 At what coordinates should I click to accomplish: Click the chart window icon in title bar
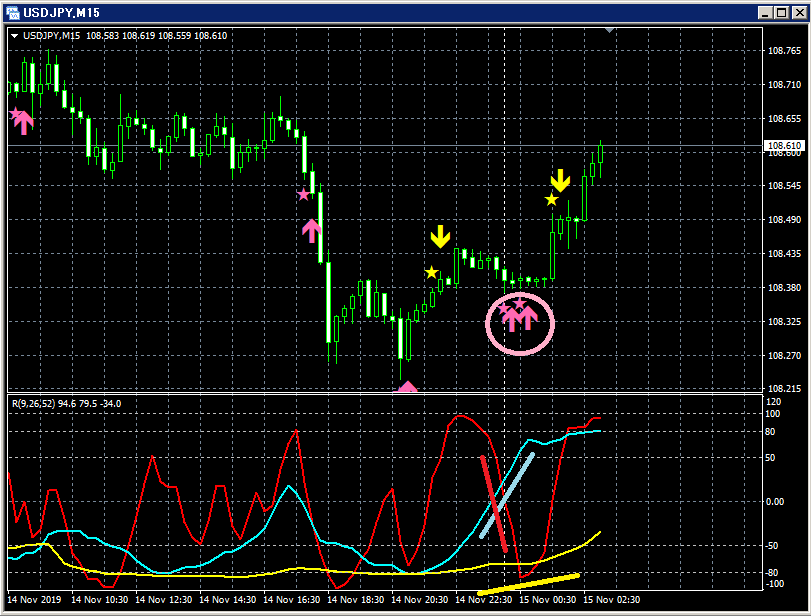coord(12,12)
